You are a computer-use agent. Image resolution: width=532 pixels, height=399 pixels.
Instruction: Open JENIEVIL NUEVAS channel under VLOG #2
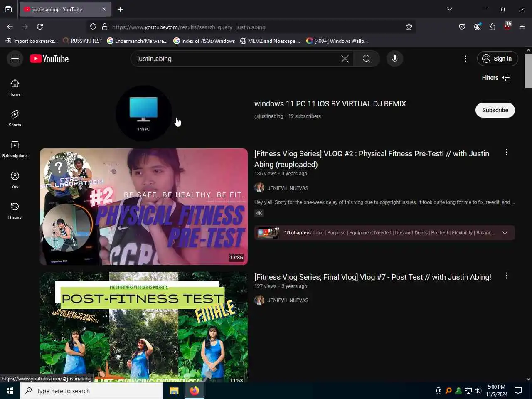click(x=288, y=188)
